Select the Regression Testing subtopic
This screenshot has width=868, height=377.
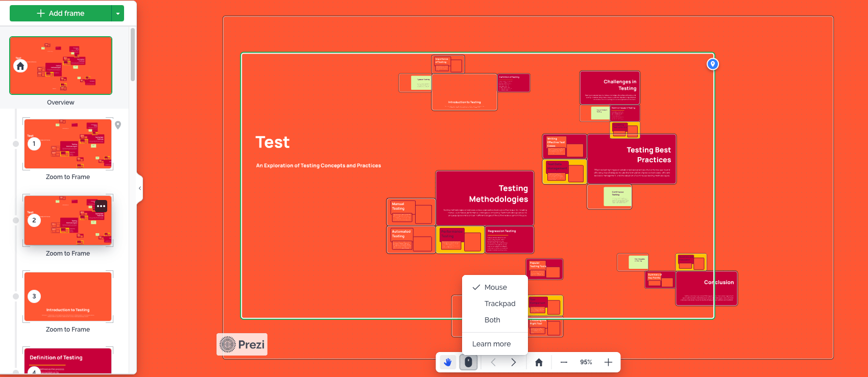coord(509,240)
